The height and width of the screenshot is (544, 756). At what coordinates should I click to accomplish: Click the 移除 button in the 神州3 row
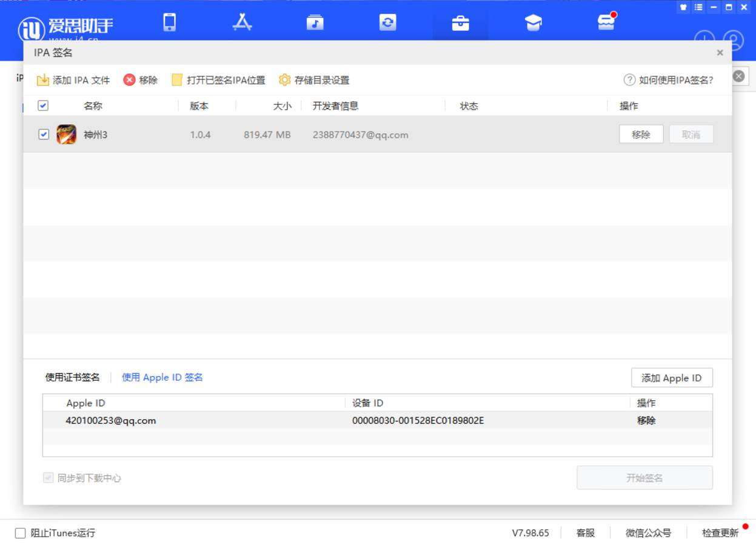click(x=641, y=134)
